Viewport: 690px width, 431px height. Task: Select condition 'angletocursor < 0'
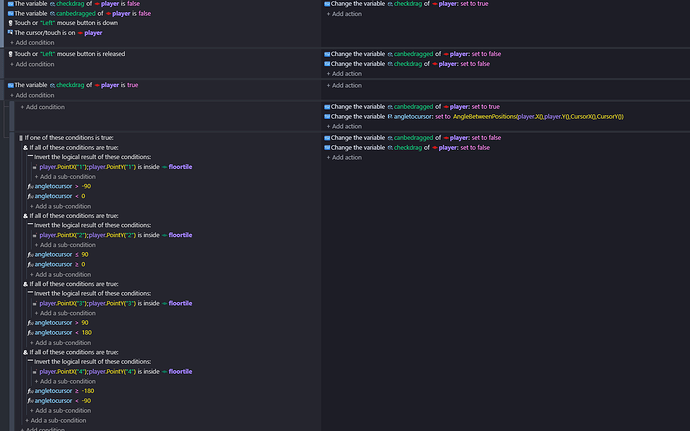pyautogui.click(x=56, y=196)
